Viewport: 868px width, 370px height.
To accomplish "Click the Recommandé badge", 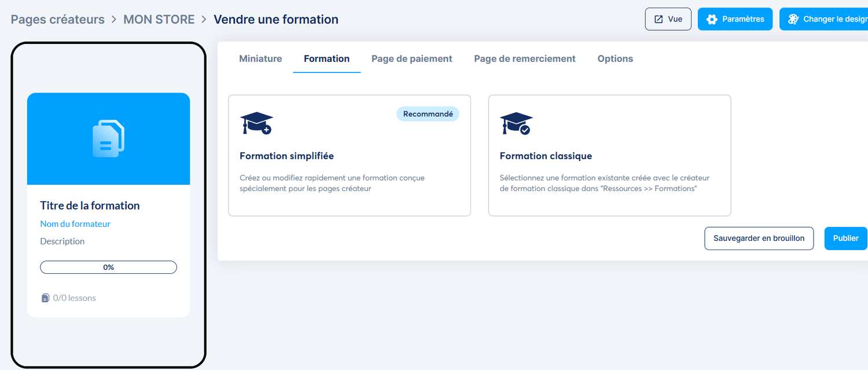I will [x=428, y=114].
